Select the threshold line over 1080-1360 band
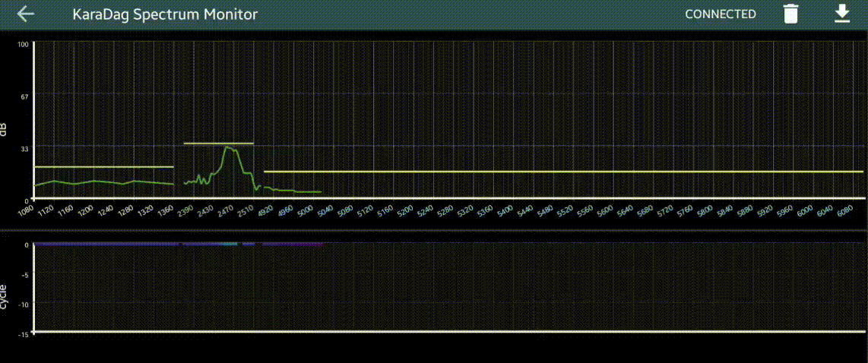Image resolution: width=868 pixels, height=363 pixels. (104, 166)
